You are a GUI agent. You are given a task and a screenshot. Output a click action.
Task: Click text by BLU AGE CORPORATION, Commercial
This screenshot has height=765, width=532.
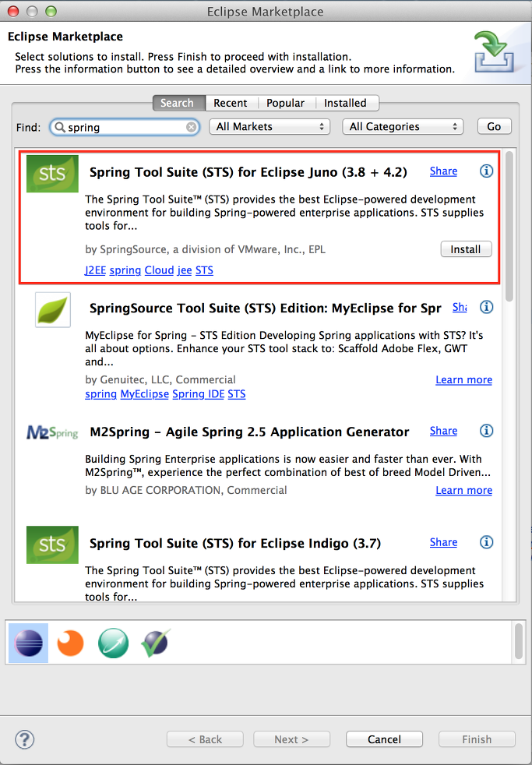coord(186,490)
